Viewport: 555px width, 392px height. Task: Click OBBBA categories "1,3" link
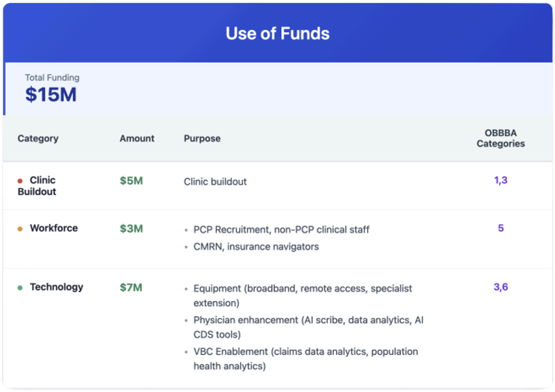pos(501,180)
